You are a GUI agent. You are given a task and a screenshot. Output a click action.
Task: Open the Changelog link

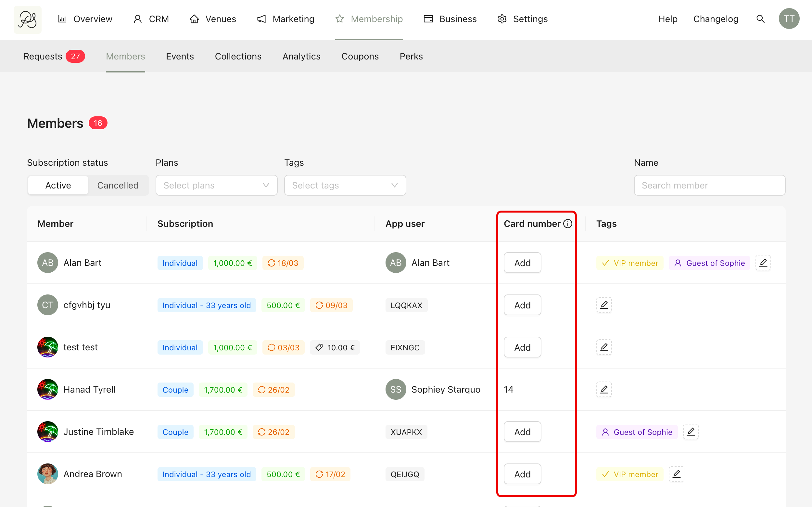point(716,19)
